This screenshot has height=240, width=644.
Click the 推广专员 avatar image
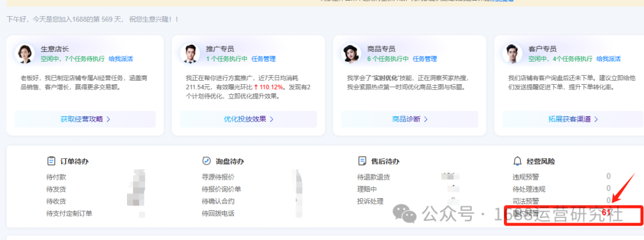click(x=190, y=53)
